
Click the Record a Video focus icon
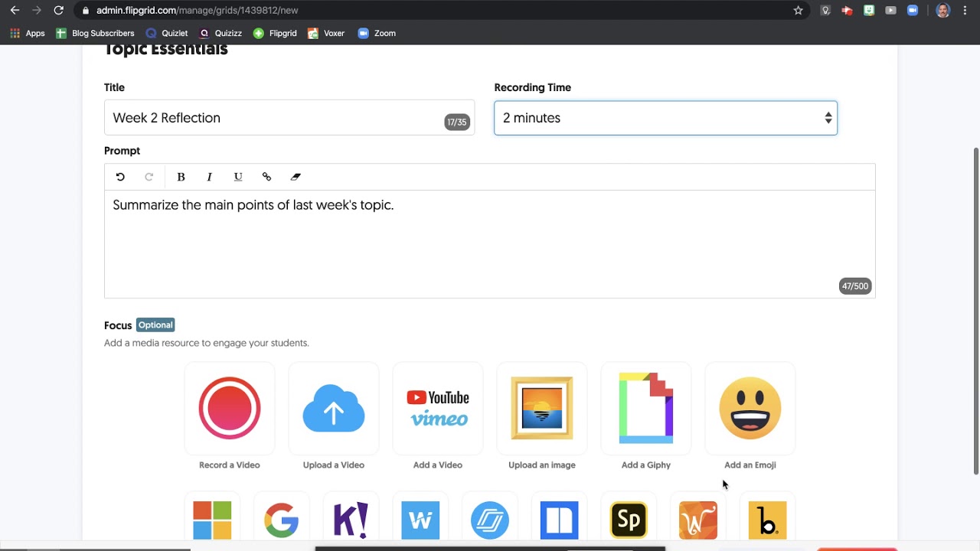[x=230, y=409]
